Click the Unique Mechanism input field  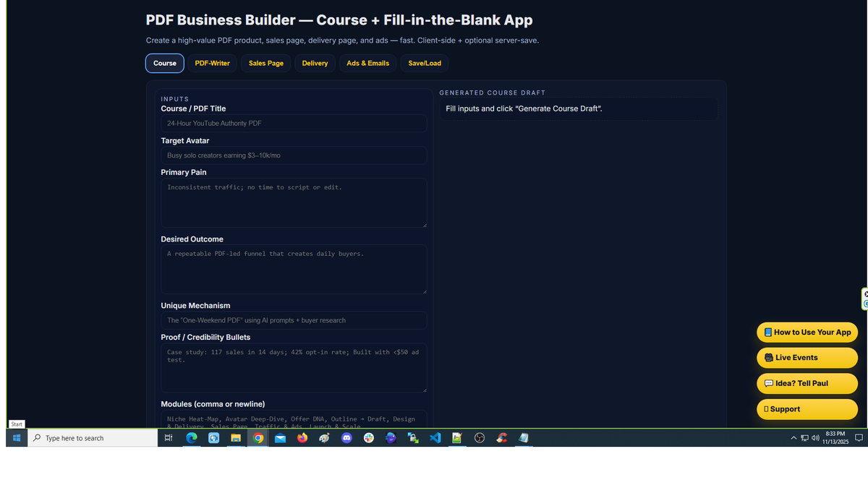click(x=294, y=320)
